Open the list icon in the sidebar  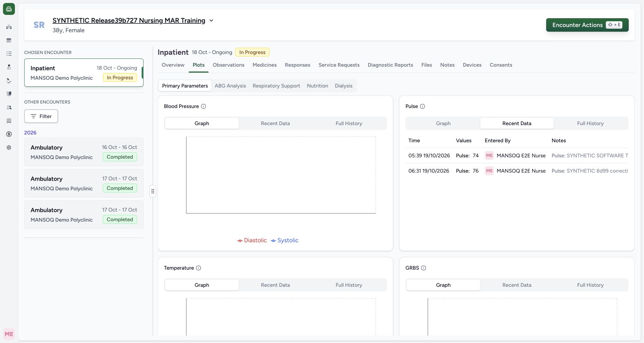[x=9, y=54]
